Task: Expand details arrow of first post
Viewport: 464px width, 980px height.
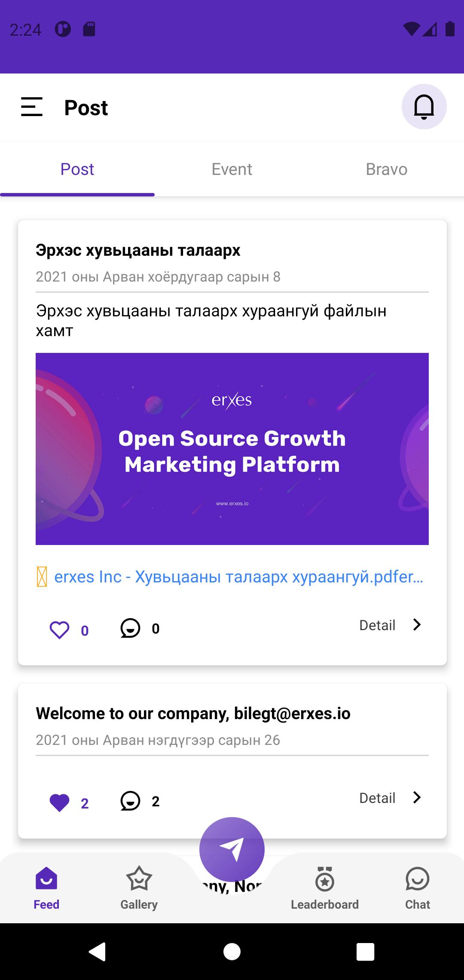Action: [x=416, y=625]
